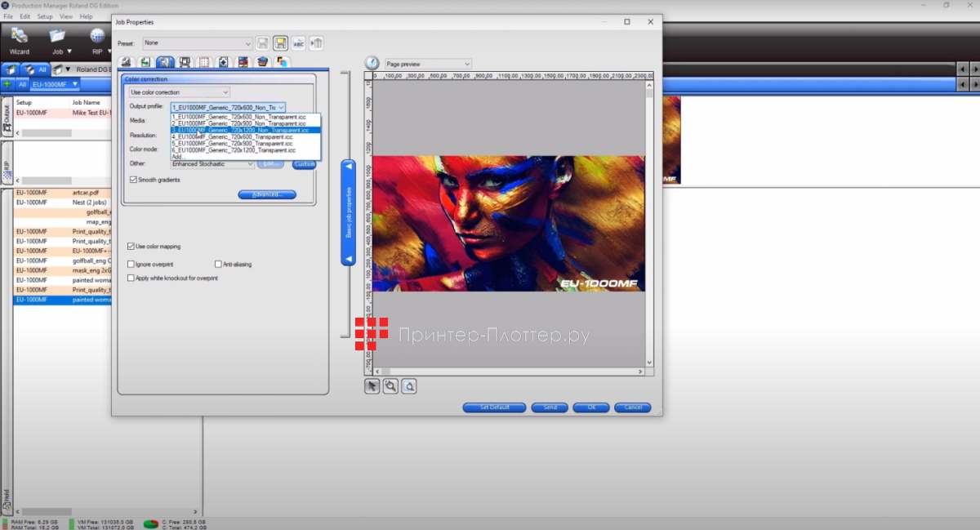The height and width of the screenshot is (530, 980).
Task: Click the ABC rename preset icon
Action: pyautogui.click(x=299, y=43)
